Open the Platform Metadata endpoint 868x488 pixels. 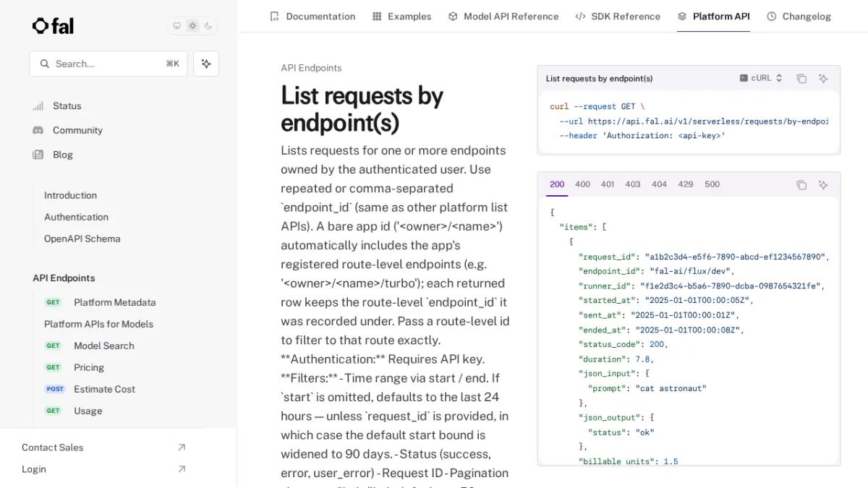tap(115, 302)
